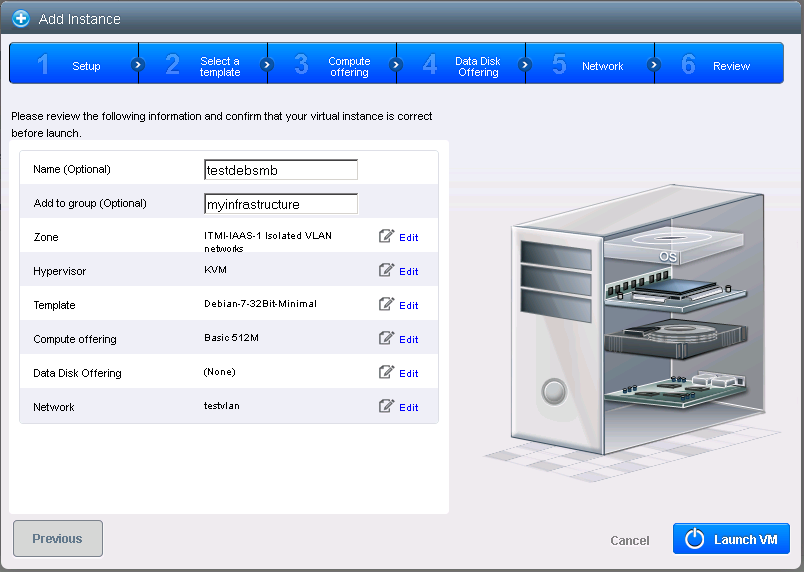Navigate to step 5 Network
This screenshot has height=572, width=804.
point(591,66)
